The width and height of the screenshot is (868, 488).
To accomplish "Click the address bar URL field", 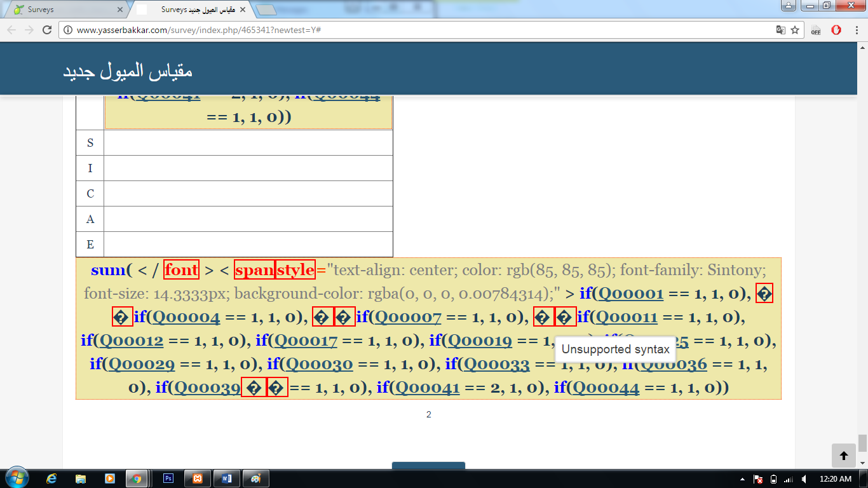I will tap(413, 30).
